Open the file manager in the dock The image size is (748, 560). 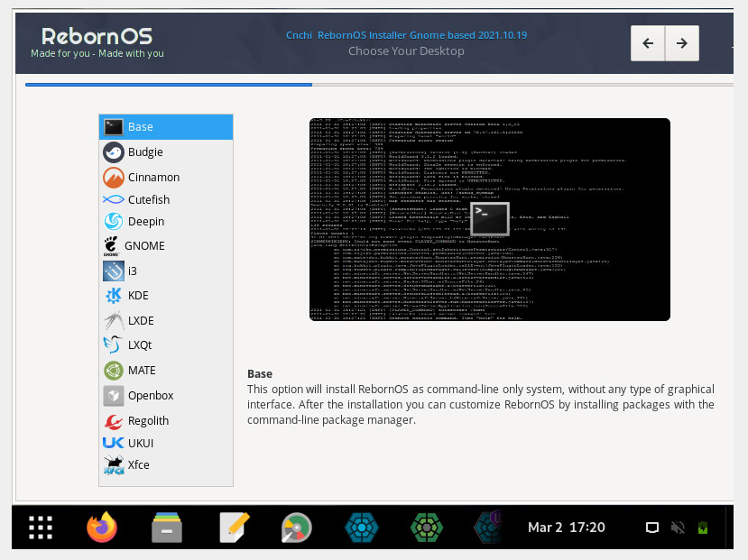point(167,528)
